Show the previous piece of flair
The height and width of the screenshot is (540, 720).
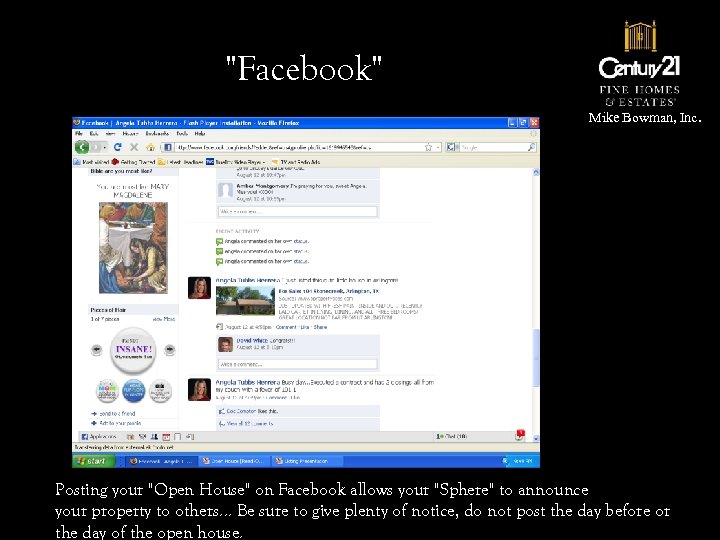pos(96,349)
